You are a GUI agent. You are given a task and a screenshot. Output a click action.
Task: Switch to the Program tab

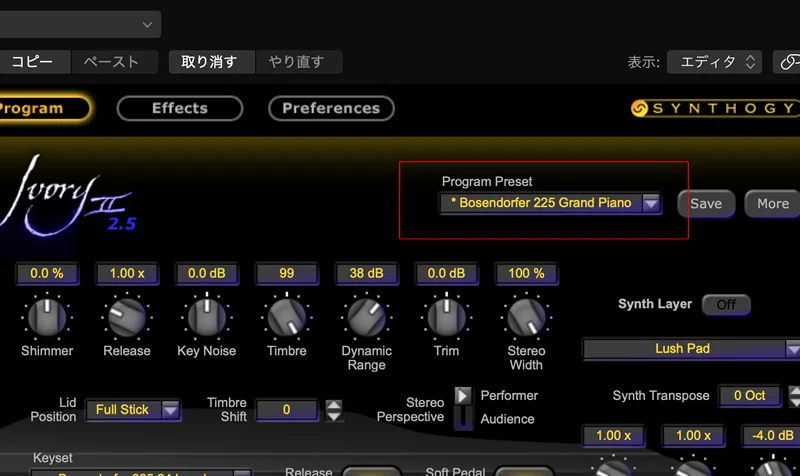coord(45,108)
